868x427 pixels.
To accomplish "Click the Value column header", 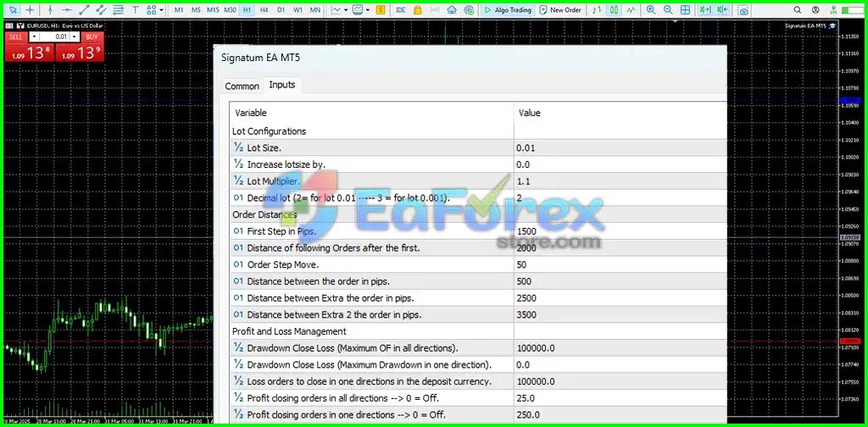I will (529, 113).
